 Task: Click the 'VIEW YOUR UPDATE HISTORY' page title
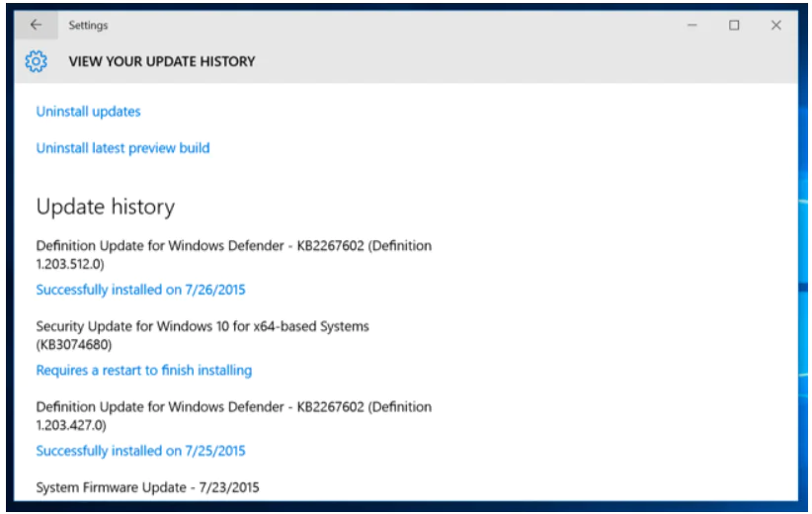tap(161, 61)
